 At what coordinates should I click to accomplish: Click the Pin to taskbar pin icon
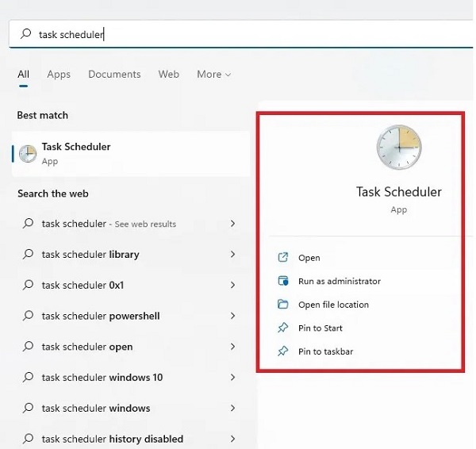(283, 351)
